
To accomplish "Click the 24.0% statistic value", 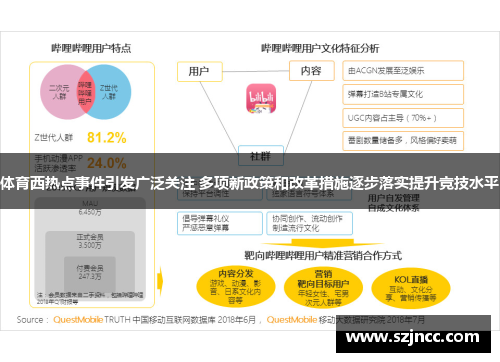I will pyautogui.click(x=107, y=163).
